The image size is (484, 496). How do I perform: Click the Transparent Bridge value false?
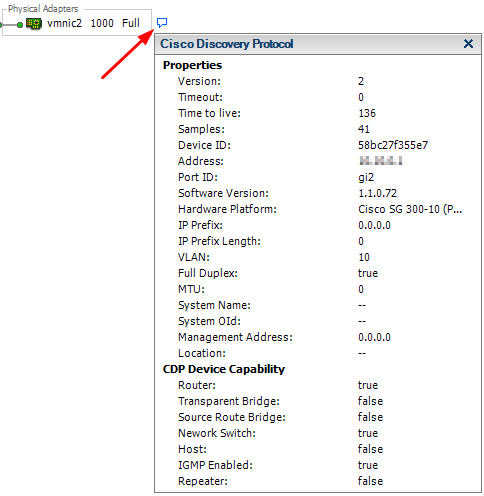tap(370, 401)
